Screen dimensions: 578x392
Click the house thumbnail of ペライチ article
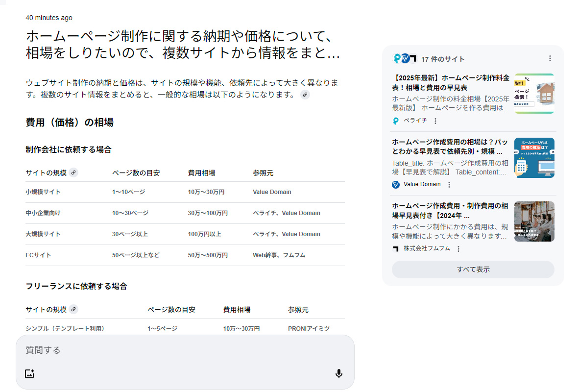click(534, 94)
